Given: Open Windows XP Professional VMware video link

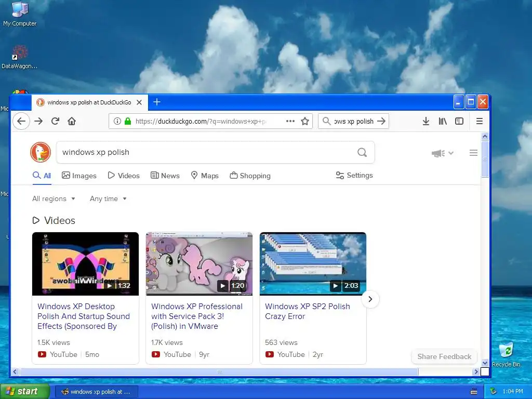Looking at the screenshot, I should 197,316.
